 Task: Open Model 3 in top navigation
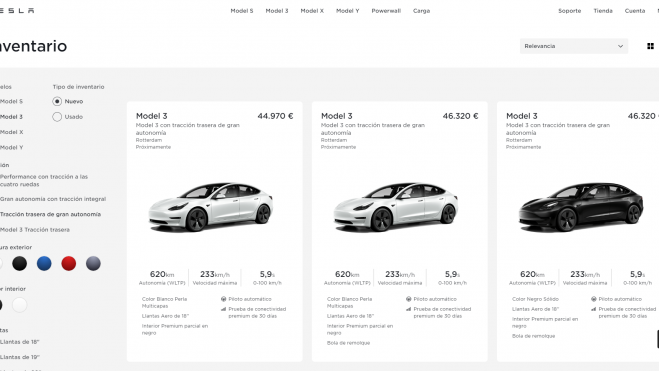pos(277,11)
